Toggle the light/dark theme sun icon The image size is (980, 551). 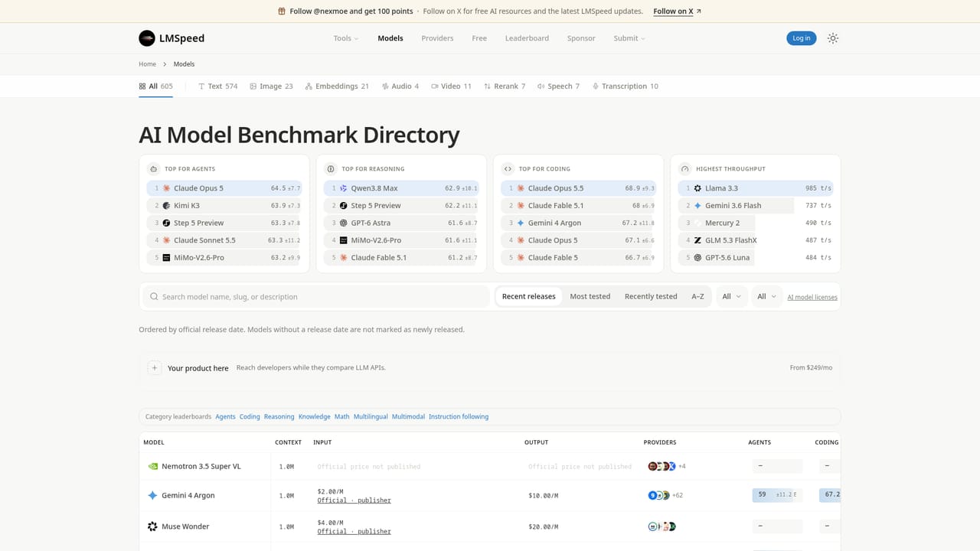(x=833, y=38)
